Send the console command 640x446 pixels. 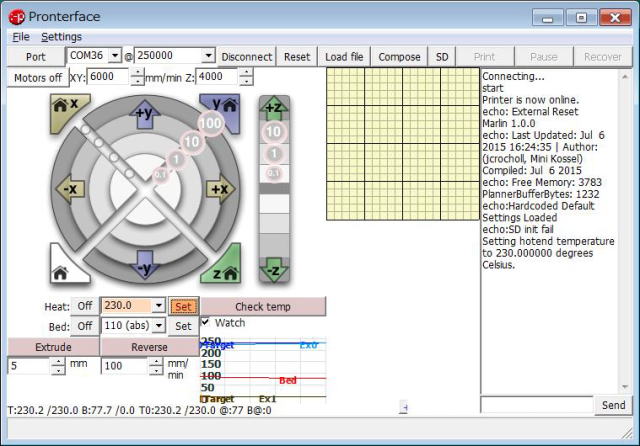click(613, 405)
